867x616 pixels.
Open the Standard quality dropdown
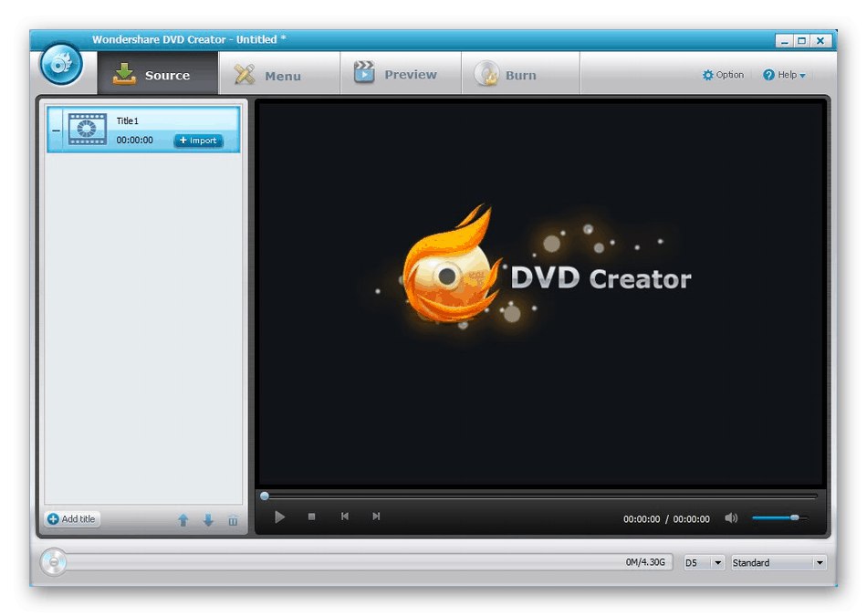(x=778, y=562)
